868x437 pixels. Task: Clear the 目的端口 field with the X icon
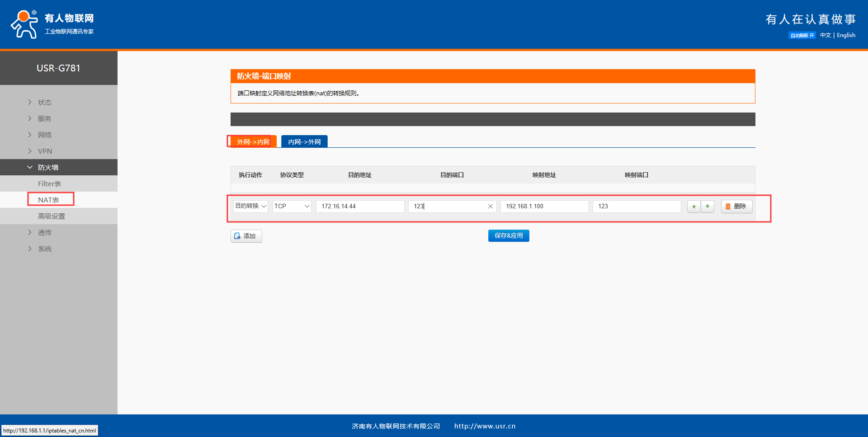tap(490, 207)
